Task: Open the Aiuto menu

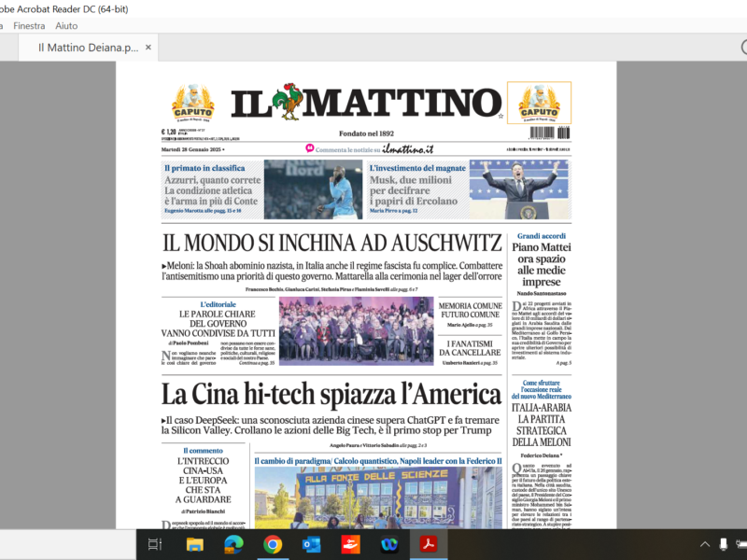Action: coord(66,26)
